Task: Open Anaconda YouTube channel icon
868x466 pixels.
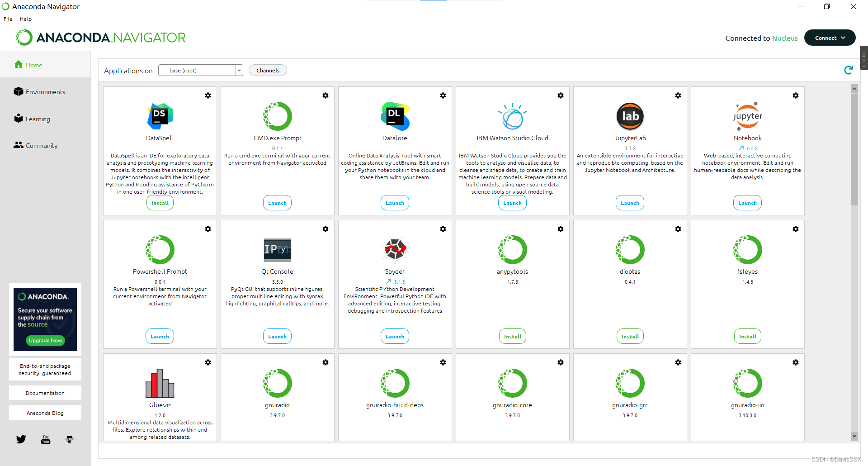Action: (x=46, y=439)
